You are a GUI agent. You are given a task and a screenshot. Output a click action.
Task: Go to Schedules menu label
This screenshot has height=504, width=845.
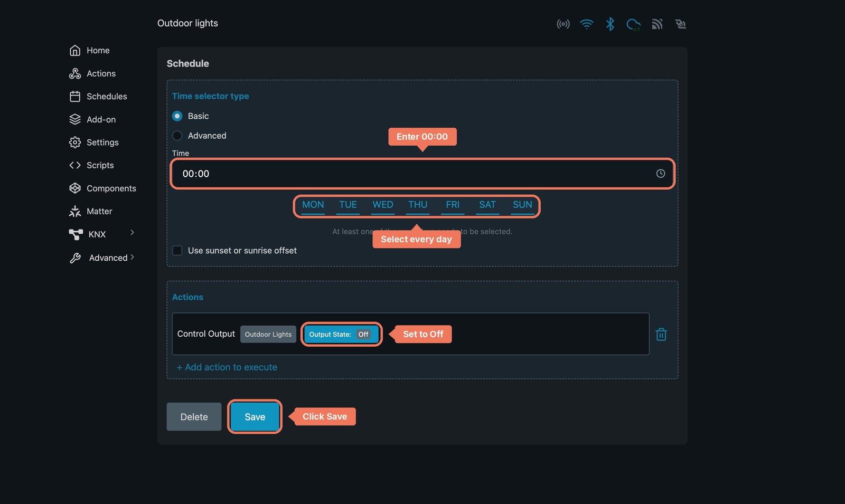(107, 97)
